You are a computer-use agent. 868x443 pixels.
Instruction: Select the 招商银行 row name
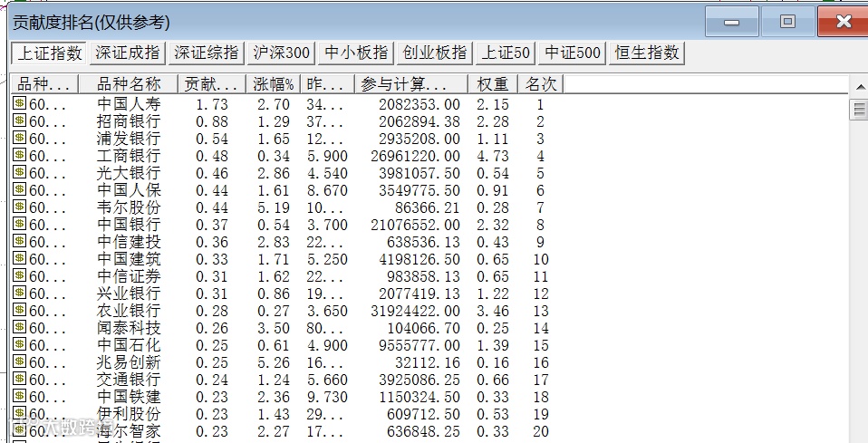point(129,121)
